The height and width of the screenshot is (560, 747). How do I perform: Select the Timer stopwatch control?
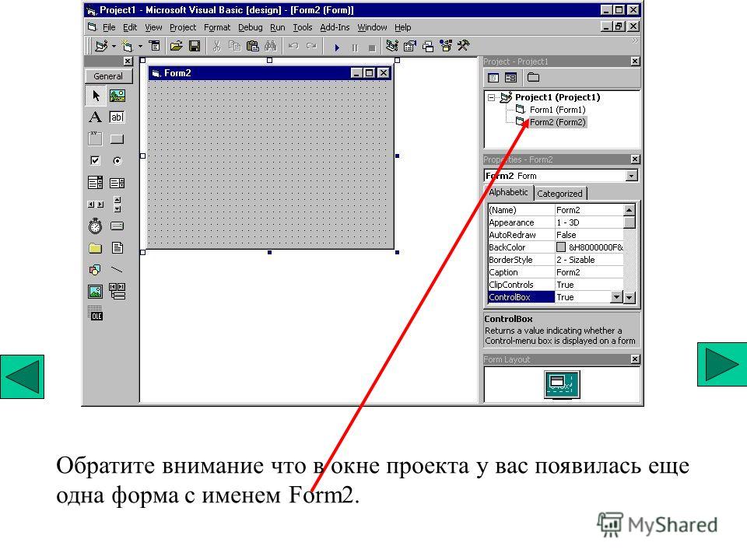coord(95,226)
